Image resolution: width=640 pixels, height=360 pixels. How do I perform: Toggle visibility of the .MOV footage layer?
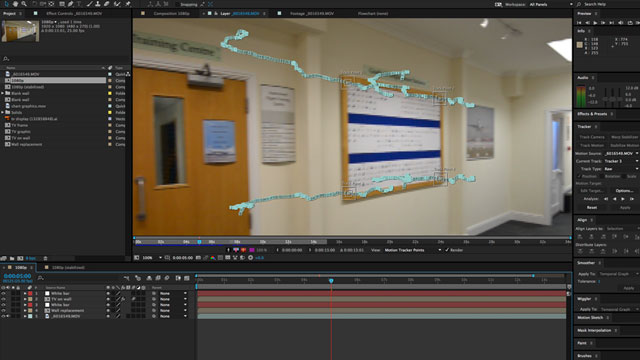coord(3,316)
